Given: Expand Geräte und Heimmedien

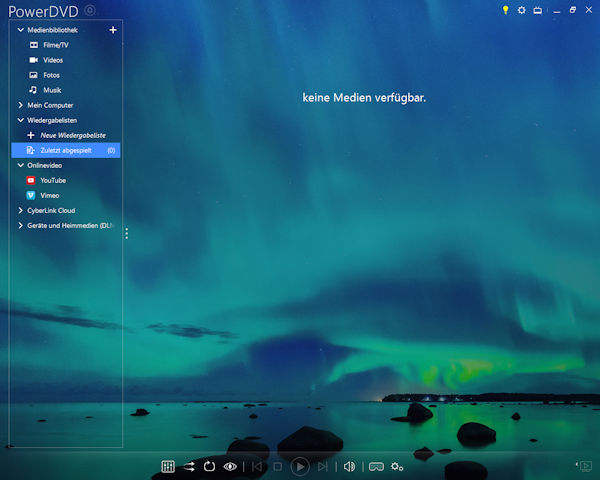Looking at the screenshot, I should 21,225.
